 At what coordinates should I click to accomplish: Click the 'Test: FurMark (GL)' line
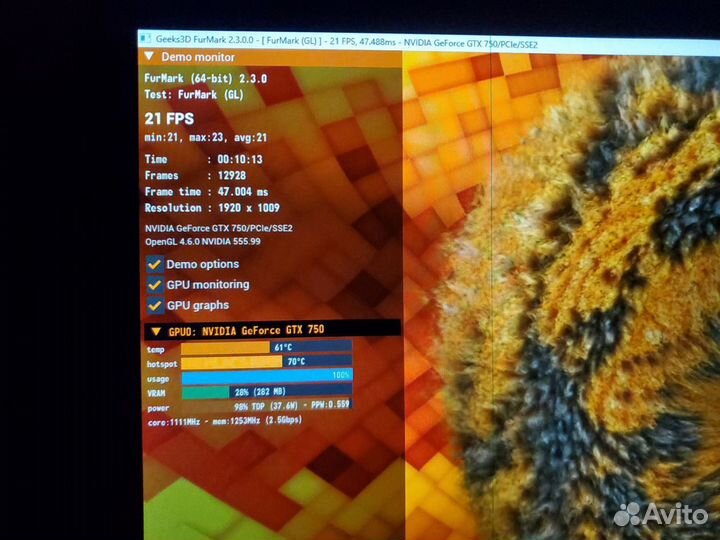click(x=194, y=95)
